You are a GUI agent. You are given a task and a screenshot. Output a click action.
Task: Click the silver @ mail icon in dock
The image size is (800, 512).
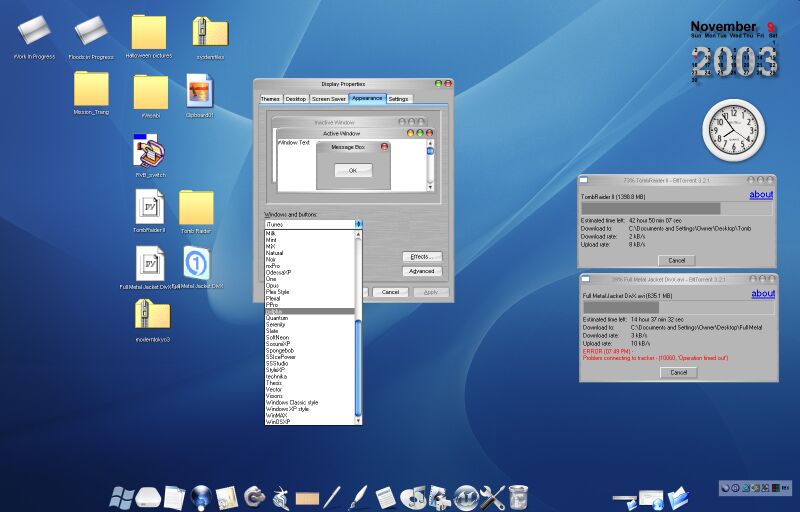[x=254, y=496]
